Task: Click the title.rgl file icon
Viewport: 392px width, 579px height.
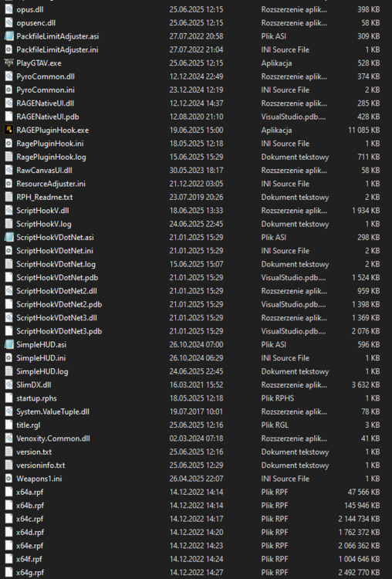Action: [8, 425]
